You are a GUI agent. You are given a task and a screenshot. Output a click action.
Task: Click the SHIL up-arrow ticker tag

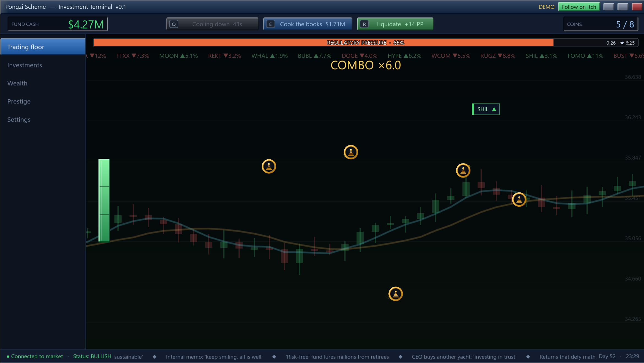coord(486,109)
